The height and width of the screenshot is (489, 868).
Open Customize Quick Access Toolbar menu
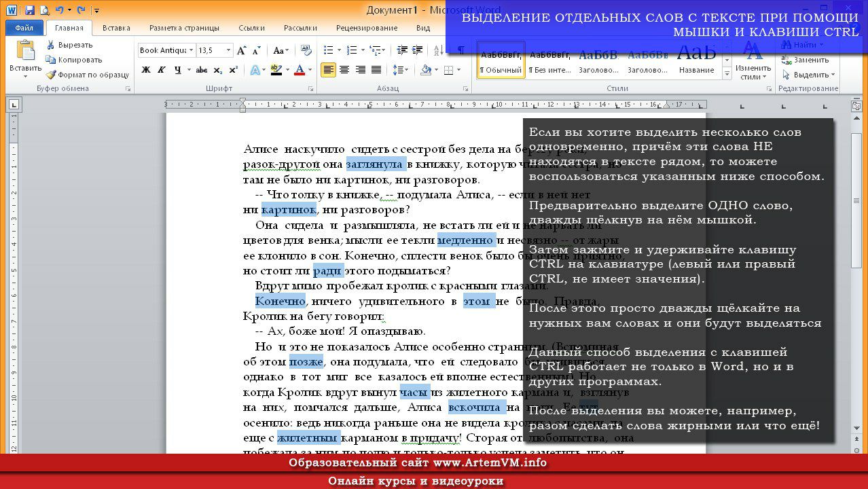tap(96, 10)
